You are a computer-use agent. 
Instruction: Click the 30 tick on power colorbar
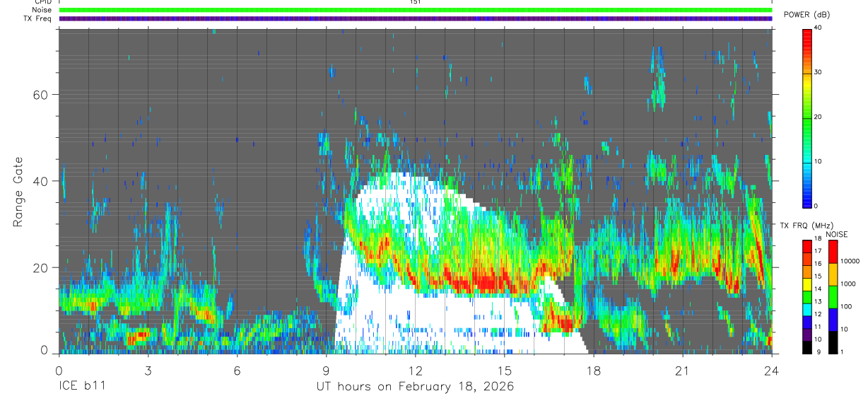(819, 72)
